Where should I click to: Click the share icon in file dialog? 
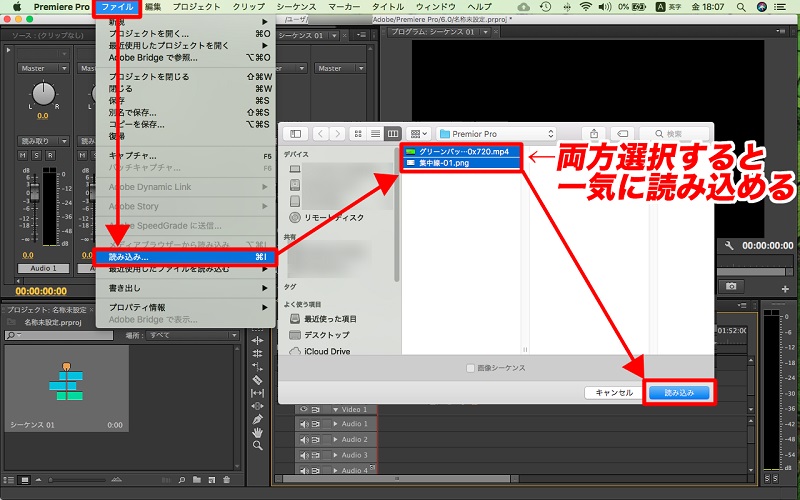[x=594, y=134]
